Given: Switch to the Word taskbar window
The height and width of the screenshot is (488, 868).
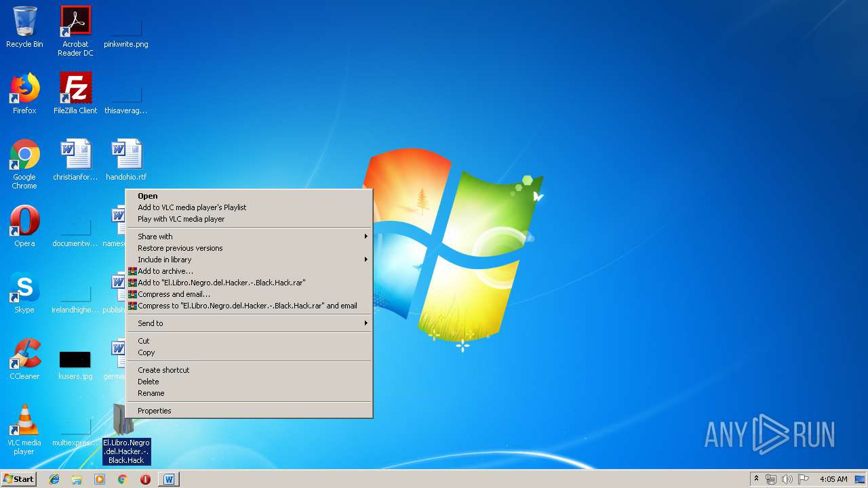Looking at the screenshot, I should coord(169,479).
